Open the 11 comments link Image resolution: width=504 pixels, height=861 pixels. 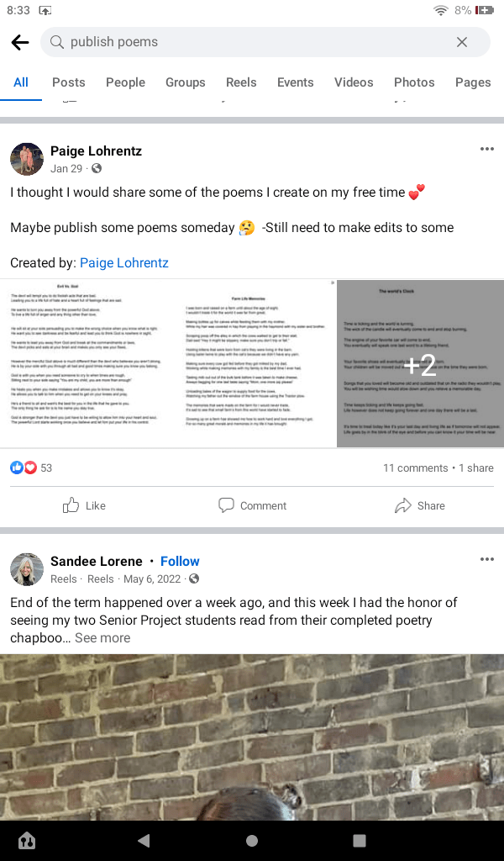pos(415,468)
